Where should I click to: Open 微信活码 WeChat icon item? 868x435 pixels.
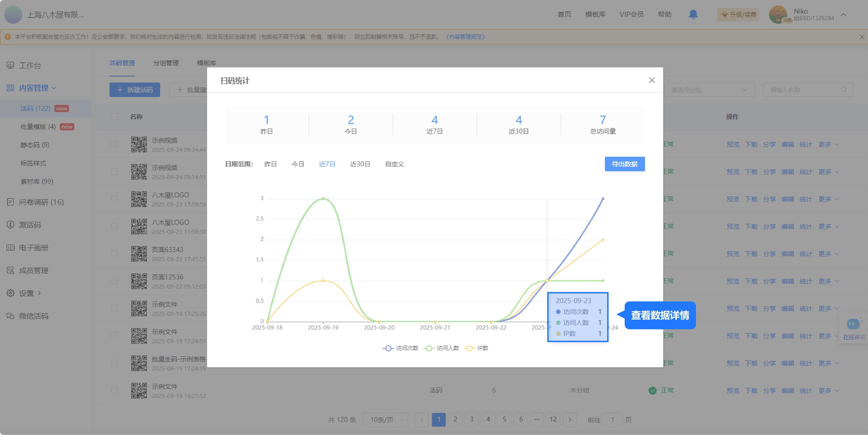[10, 316]
